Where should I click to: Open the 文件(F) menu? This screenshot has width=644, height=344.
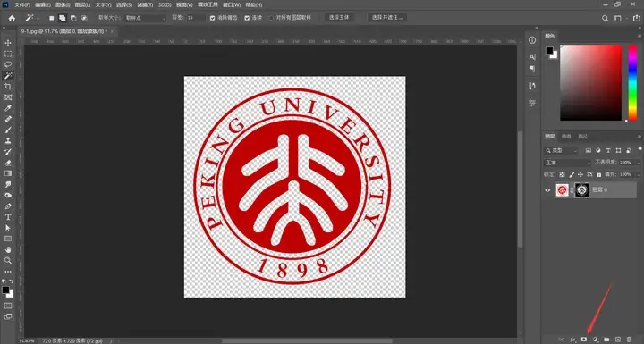[22, 5]
